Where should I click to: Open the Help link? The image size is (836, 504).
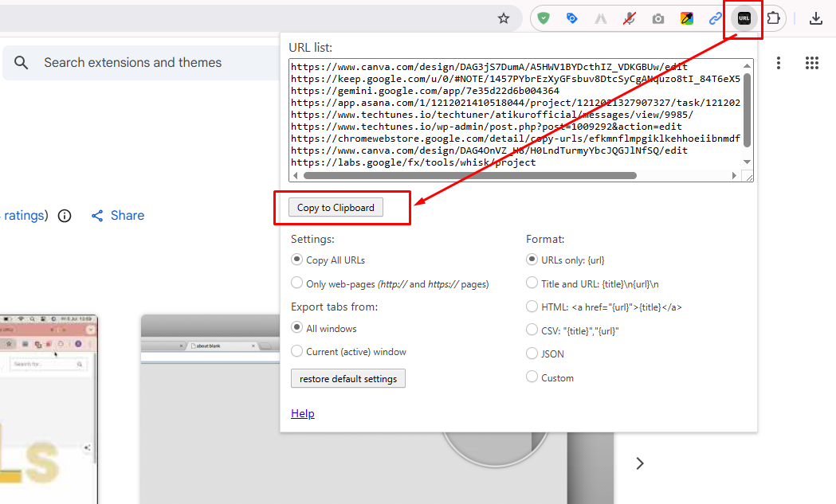(x=303, y=412)
